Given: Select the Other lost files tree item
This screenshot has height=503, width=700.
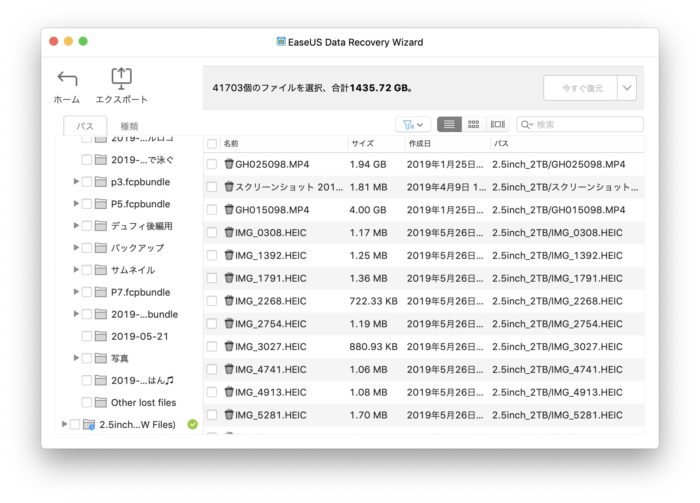Looking at the screenshot, I should point(143,403).
